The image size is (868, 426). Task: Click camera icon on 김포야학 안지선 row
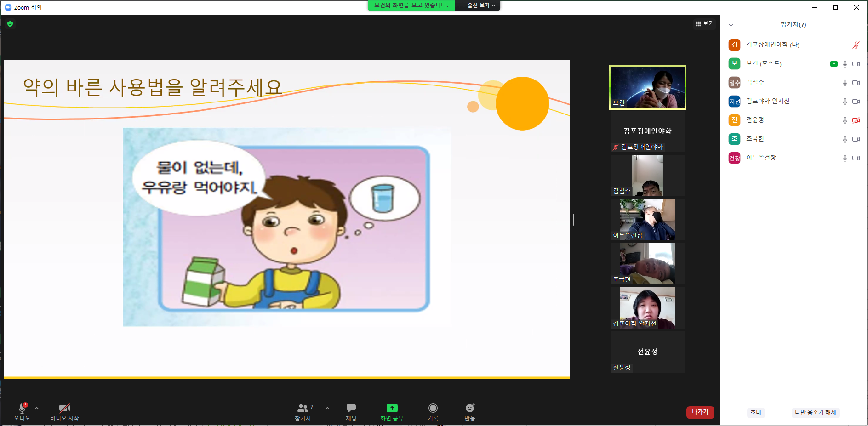tap(856, 102)
